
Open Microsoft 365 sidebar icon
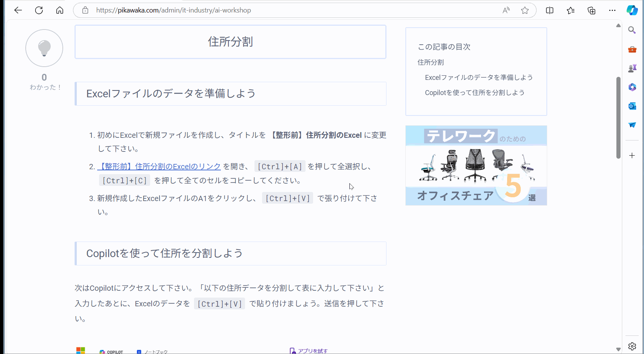pos(632,87)
